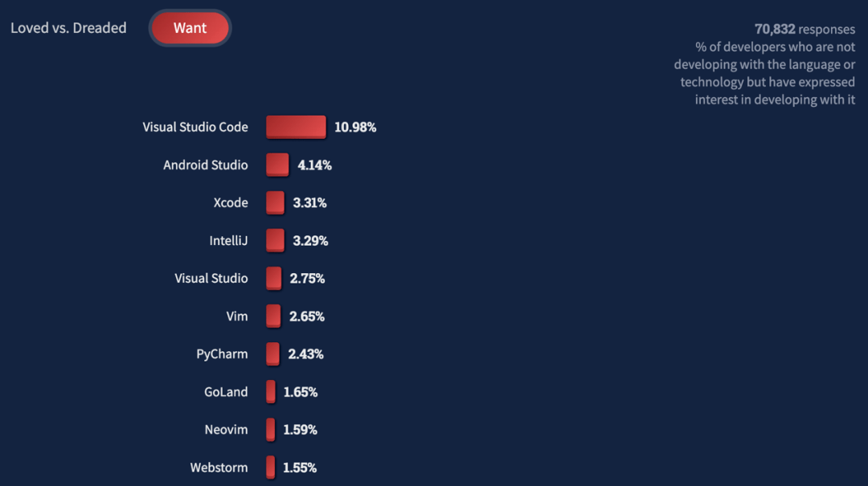This screenshot has width=868, height=486.
Task: Click the 10.98% value
Action: tap(355, 127)
